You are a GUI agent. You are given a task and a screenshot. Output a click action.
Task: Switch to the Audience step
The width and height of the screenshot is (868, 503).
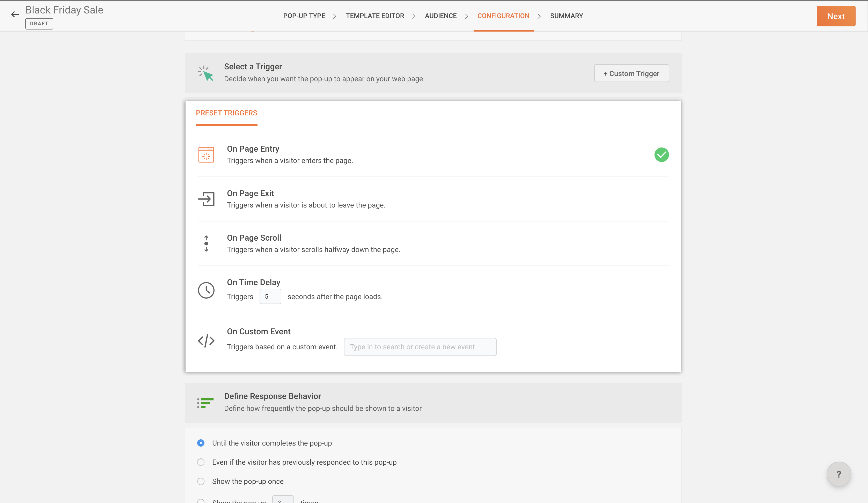pos(440,16)
